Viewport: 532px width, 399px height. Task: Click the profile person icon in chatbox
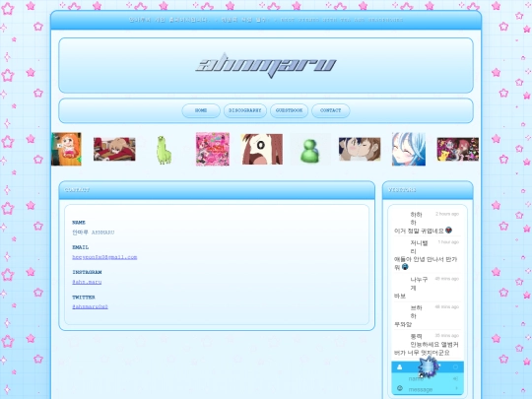click(x=399, y=366)
